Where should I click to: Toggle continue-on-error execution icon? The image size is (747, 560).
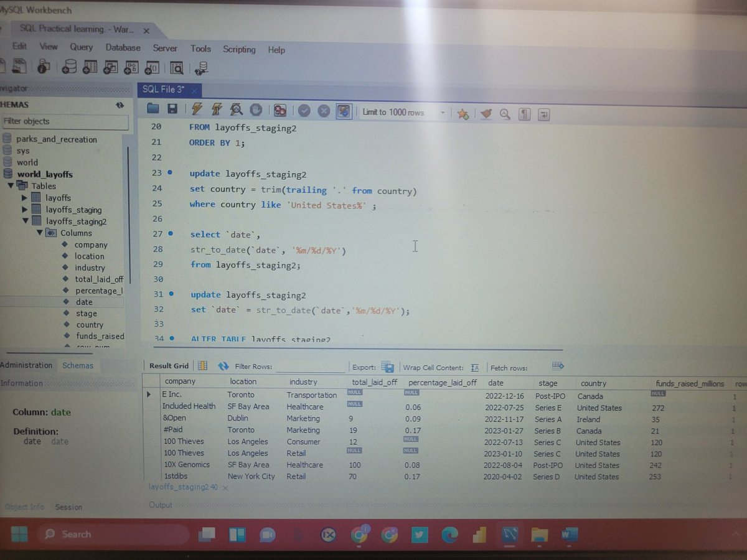click(280, 111)
